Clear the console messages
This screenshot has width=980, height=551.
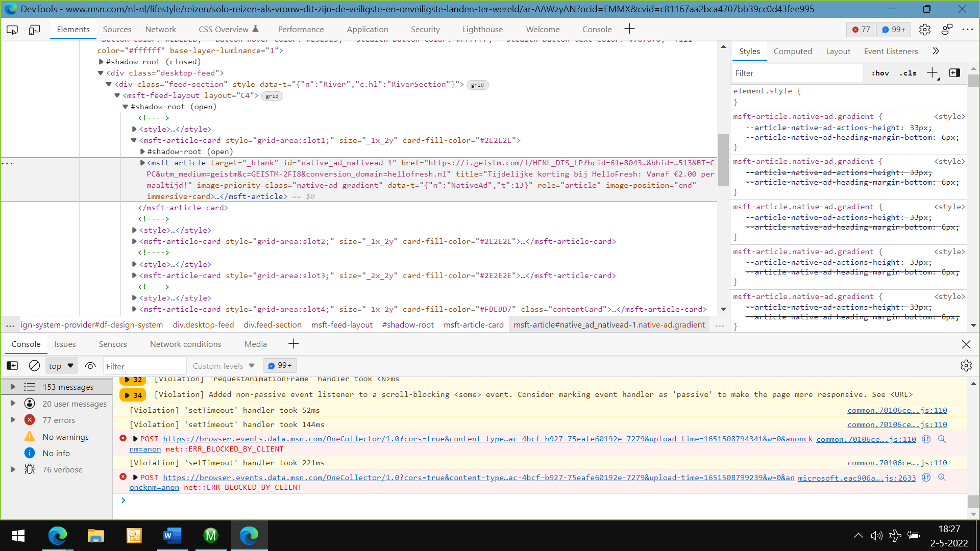point(34,366)
